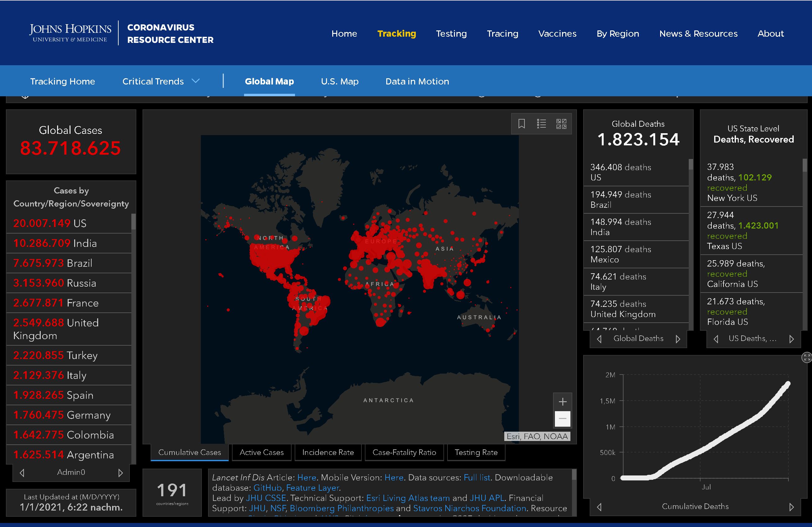Select the Case-Fatality Ratio map tab
Image resolution: width=812 pixels, height=527 pixels.
pyautogui.click(x=404, y=452)
